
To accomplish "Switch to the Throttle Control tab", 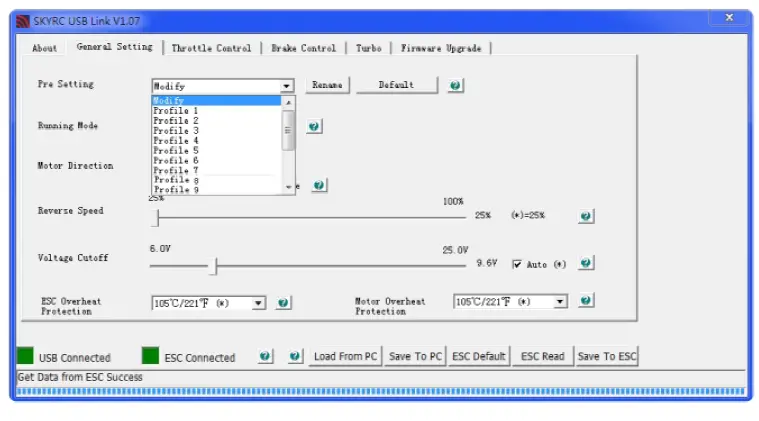I will click(212, 48).
